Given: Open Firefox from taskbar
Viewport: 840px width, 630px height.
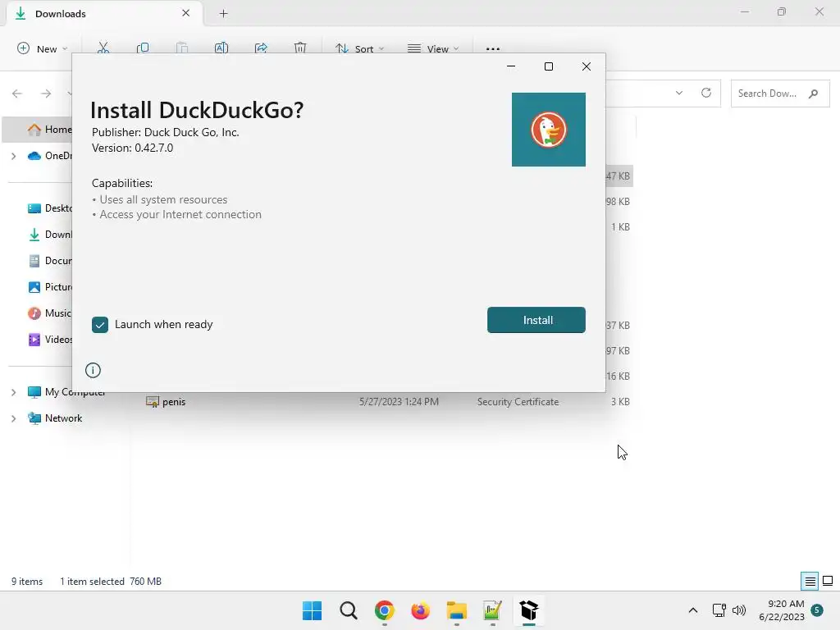Looking at the screenshot, I should coord(421,610).
